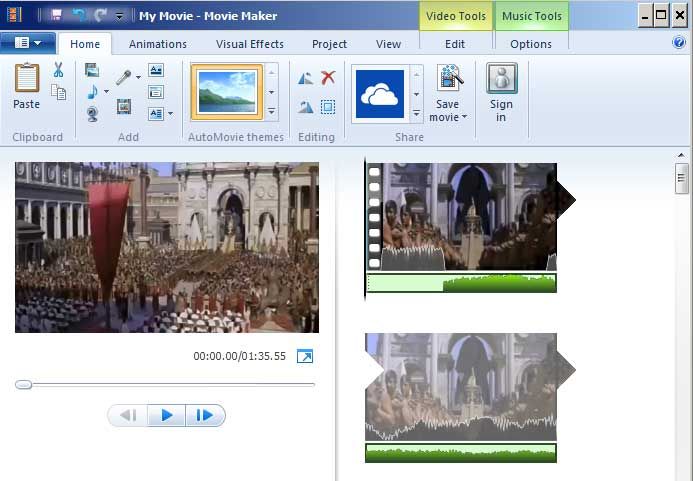
Task: Click the preview seek slider handle
Action: pyautogui.click(x=23, y=385)
